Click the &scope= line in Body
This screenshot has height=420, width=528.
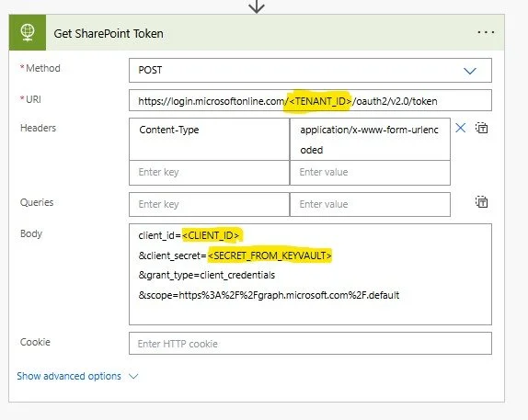coord(269,295)
